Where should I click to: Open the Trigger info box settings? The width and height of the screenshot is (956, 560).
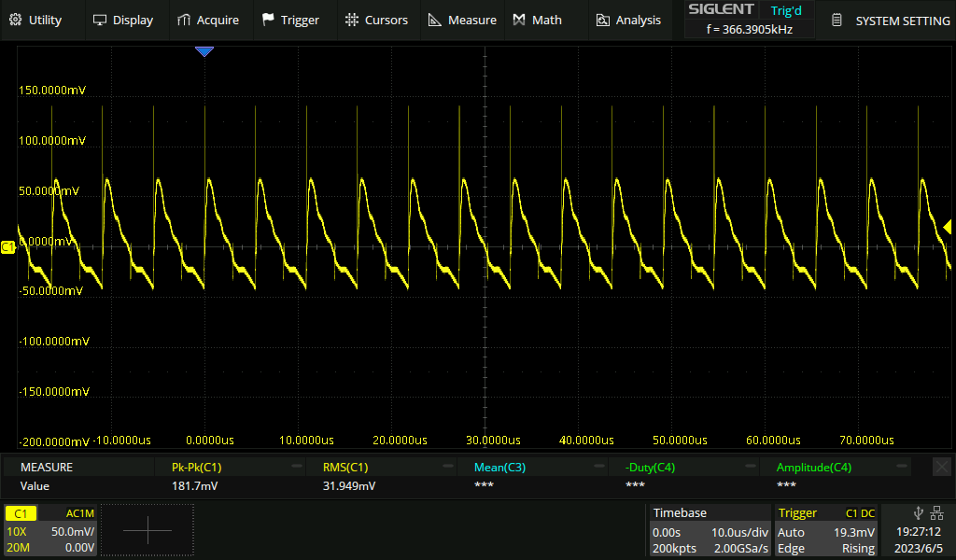click(x=825, y=530)
